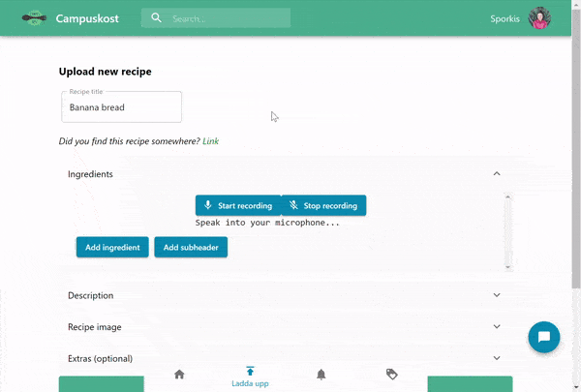
Task: Edit the Recipe title field
Action: click(122, 107)
